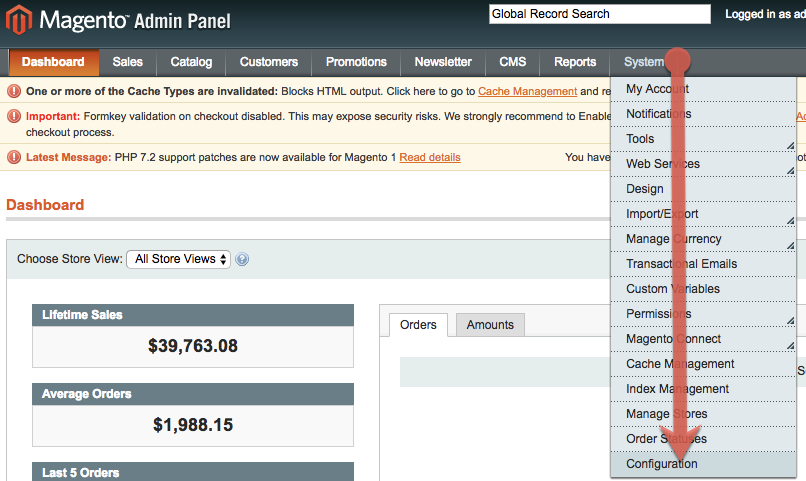
Task: Open the Choose Store View dropdown
Action: (178, 259)
